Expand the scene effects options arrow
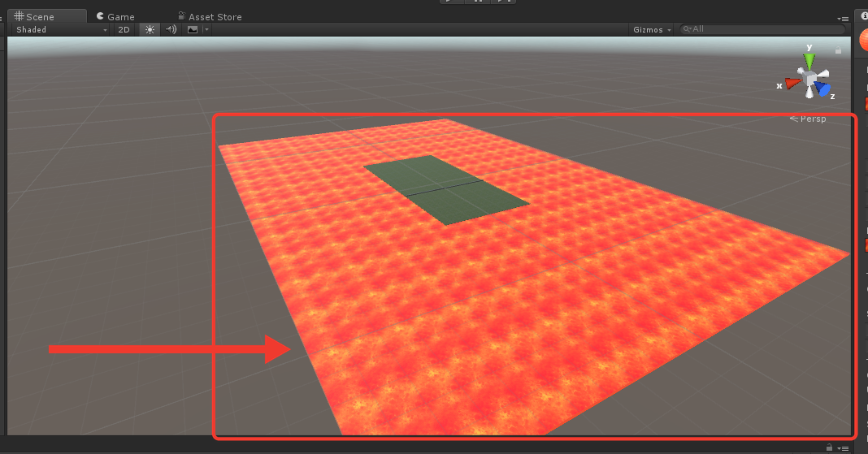 click(206, 30)
